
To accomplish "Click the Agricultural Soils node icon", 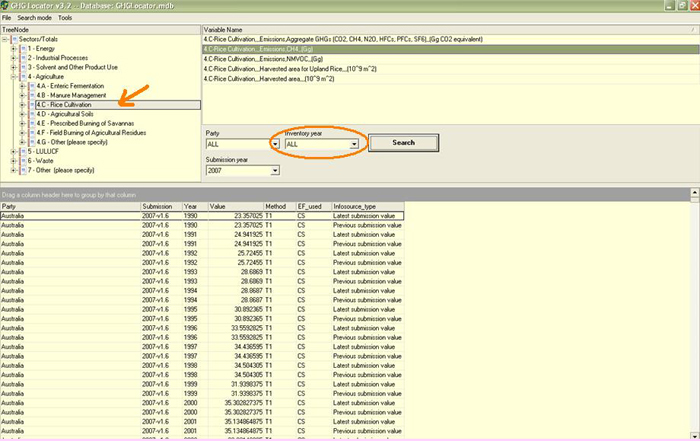I will [x=31, y=113].
